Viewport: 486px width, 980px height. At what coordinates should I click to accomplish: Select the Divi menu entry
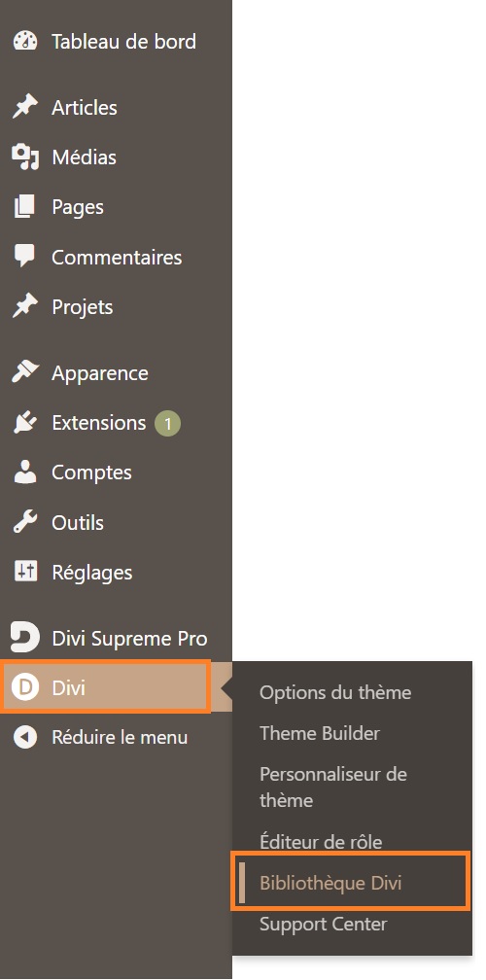[x=105, y=687]
